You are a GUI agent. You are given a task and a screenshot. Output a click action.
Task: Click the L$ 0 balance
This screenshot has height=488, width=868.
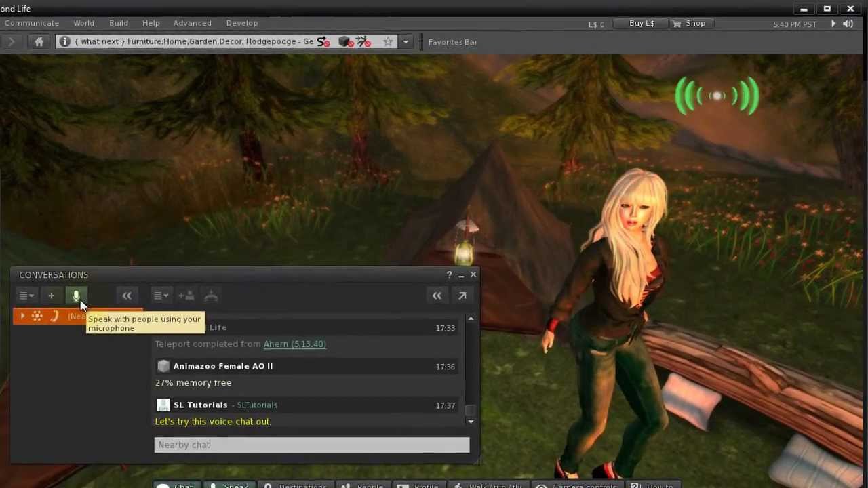[x=596, y=24]
